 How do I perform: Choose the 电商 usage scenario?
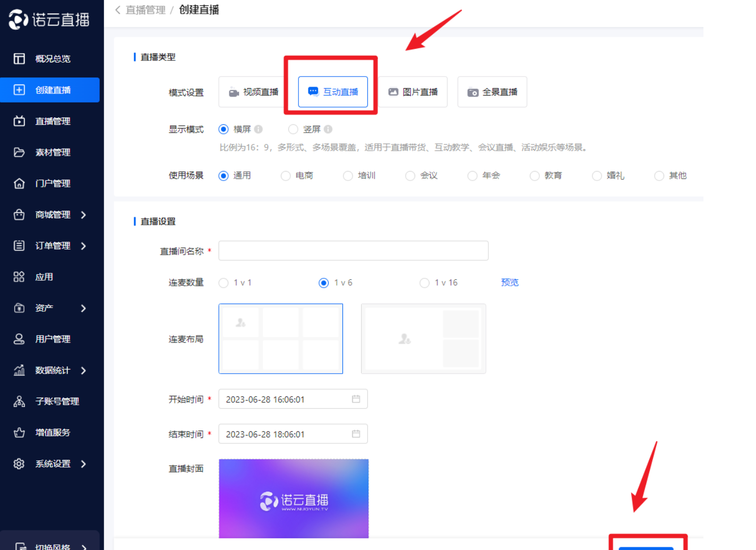(x=286, y=176)
